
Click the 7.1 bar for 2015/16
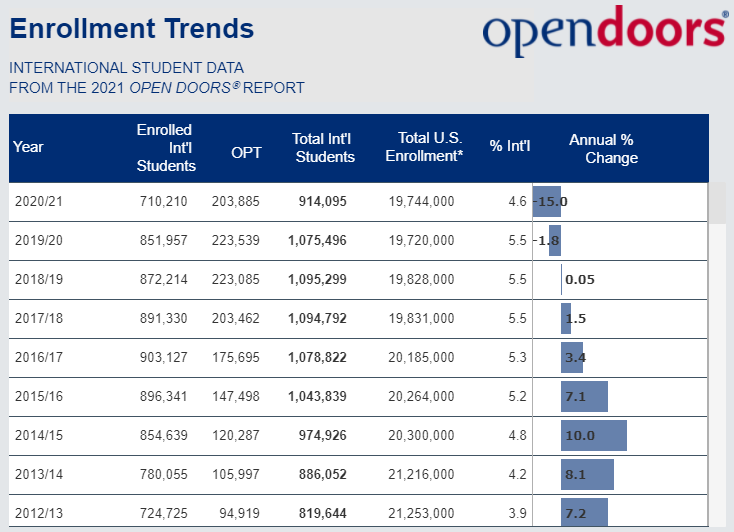pos(585,396)
